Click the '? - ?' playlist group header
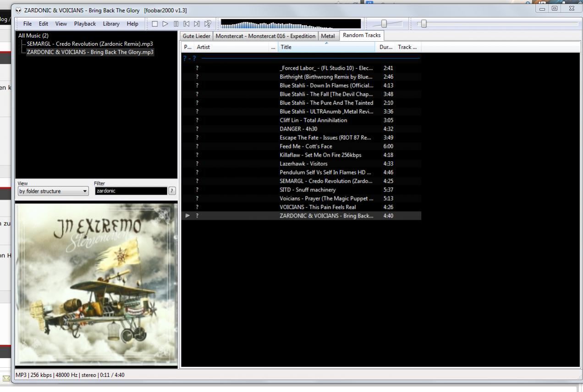The height and width of the screenshot is (392, 583). (x=301, y=59)
